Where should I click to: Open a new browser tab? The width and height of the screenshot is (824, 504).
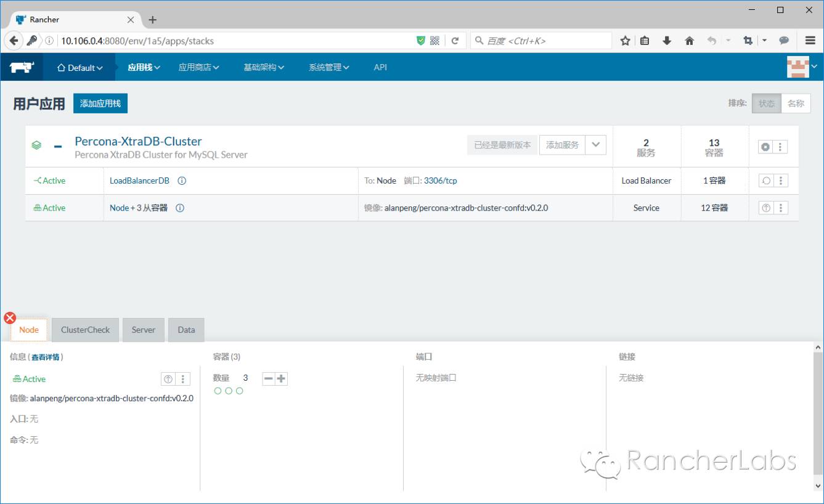point(153,20)
